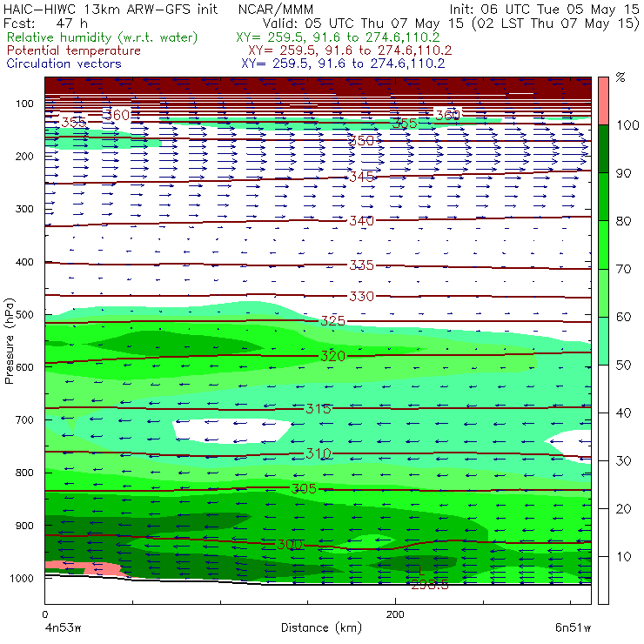Click the '200' distance tick label
The width and height of the screenshot is (644, 644).
coord(395,614)
